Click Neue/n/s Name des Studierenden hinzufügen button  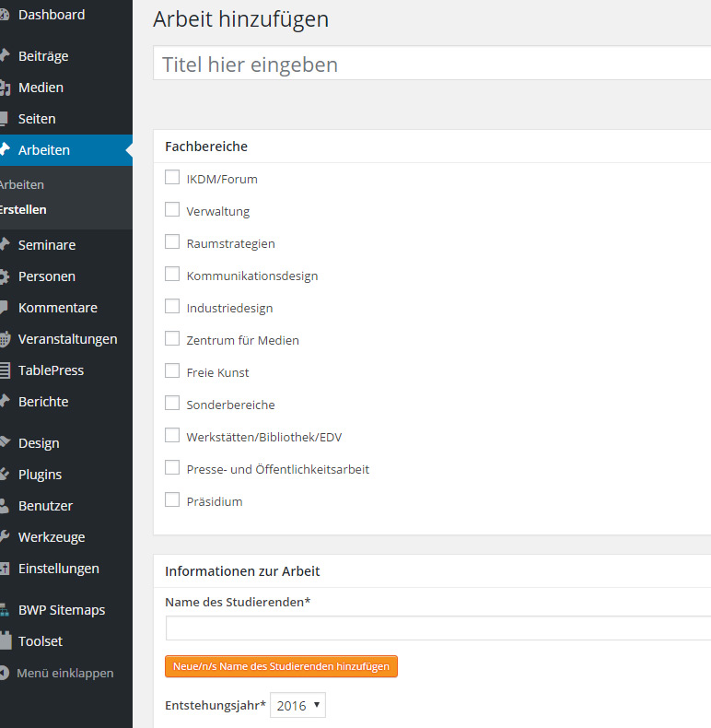pos(281,666)
